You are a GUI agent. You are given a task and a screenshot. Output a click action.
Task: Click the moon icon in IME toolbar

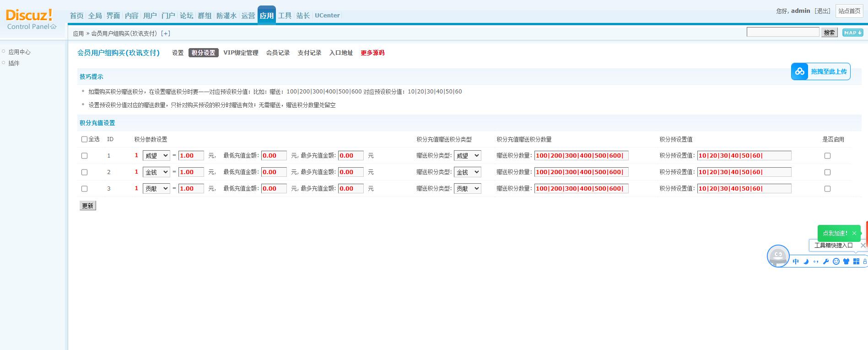click(x=806, y=262)
